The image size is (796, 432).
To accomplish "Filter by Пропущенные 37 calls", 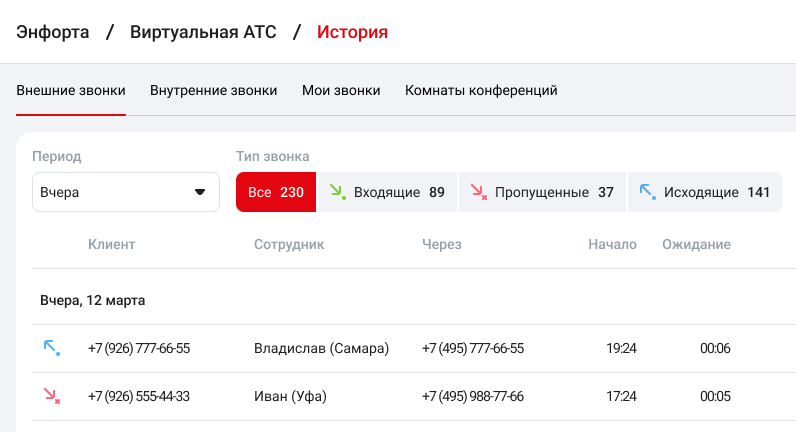I will click(541, 192).
